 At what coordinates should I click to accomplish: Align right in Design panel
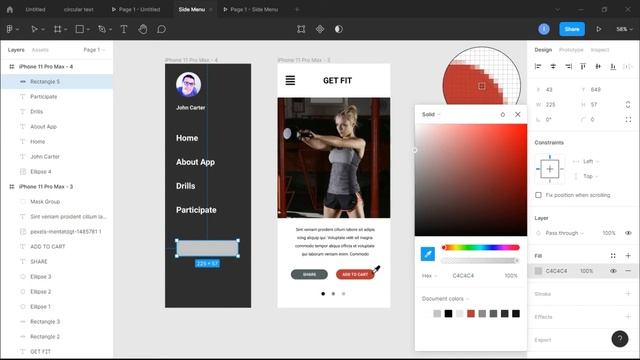(x=568, y=66)
